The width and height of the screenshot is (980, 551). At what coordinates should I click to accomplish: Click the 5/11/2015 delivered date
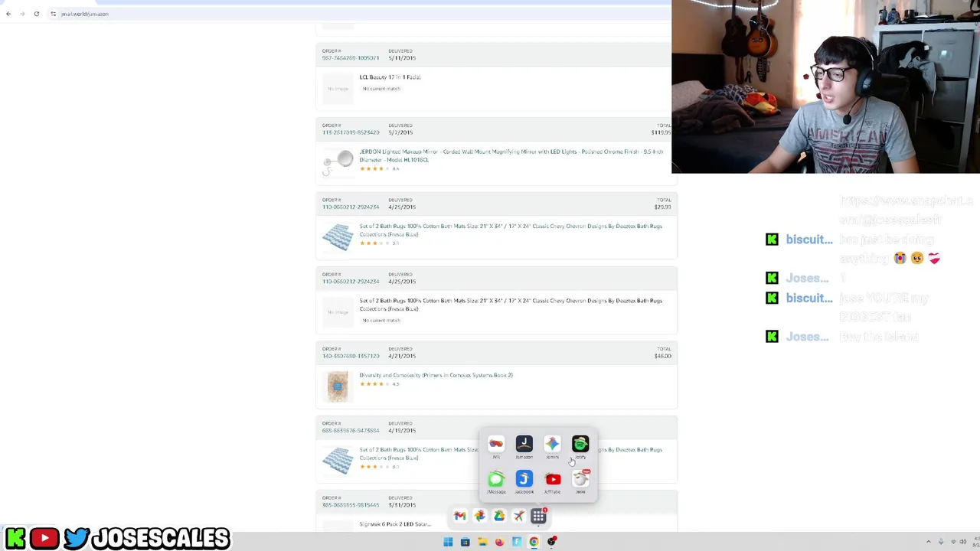pos(402,58)
